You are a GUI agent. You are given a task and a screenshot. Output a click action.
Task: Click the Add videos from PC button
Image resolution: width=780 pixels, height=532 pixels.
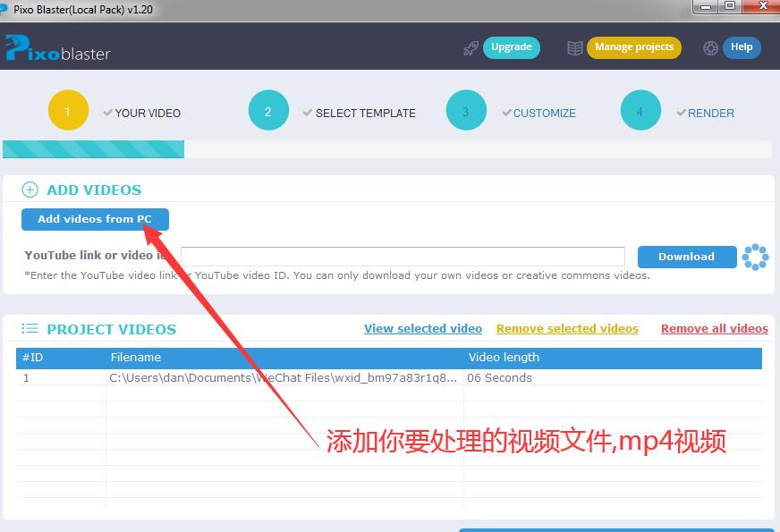95,219
